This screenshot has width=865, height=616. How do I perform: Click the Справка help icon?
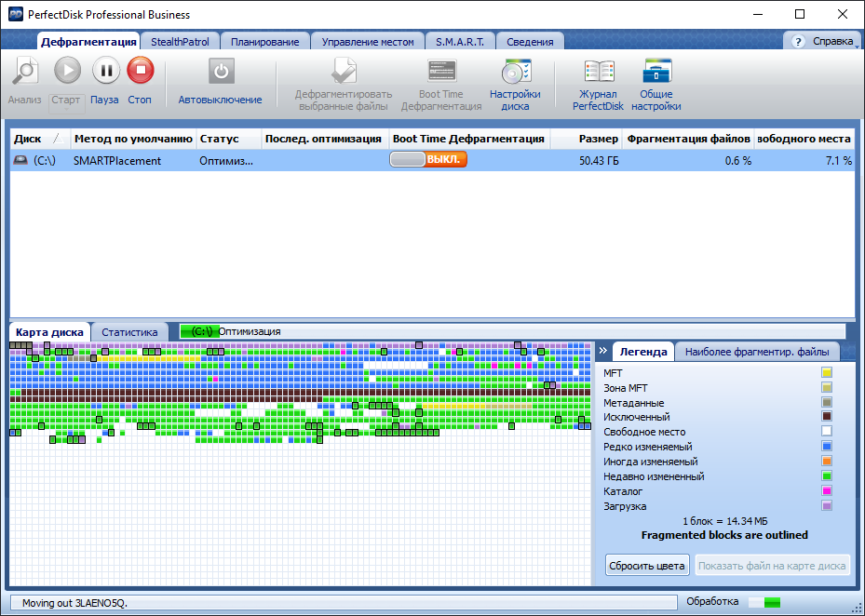tap(799, 41)
